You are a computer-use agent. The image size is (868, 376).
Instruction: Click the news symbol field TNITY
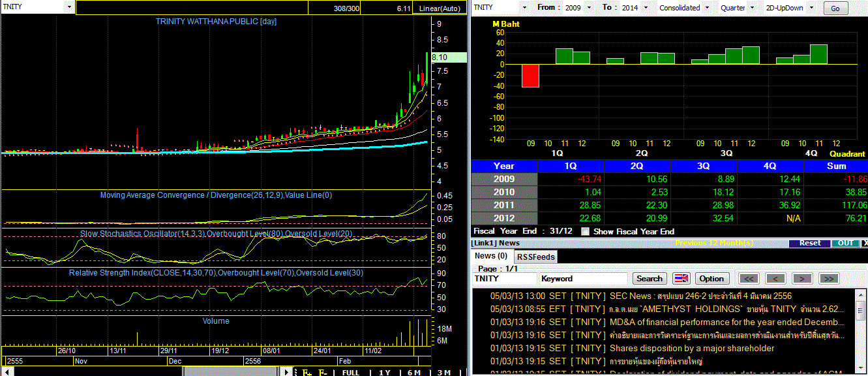pos(504,279)
